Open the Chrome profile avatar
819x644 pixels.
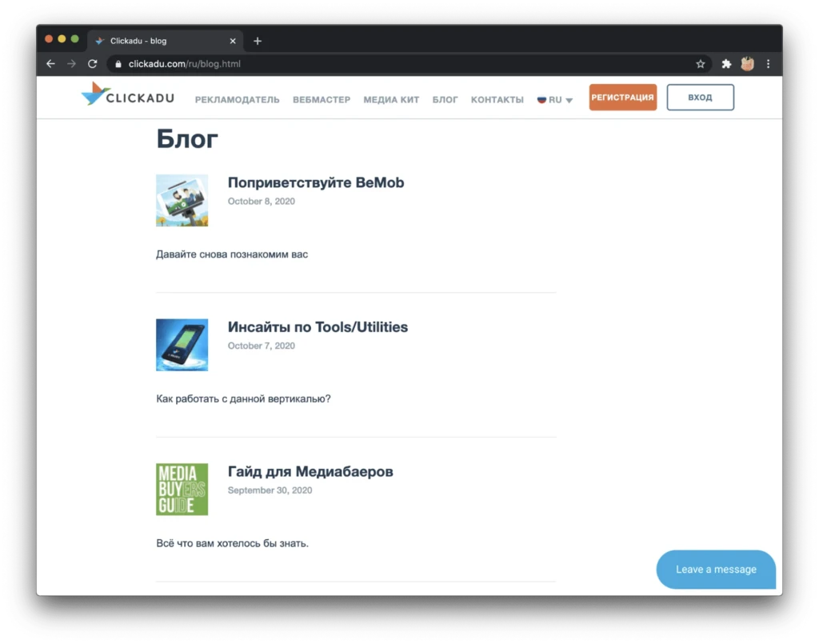(747, 64)
